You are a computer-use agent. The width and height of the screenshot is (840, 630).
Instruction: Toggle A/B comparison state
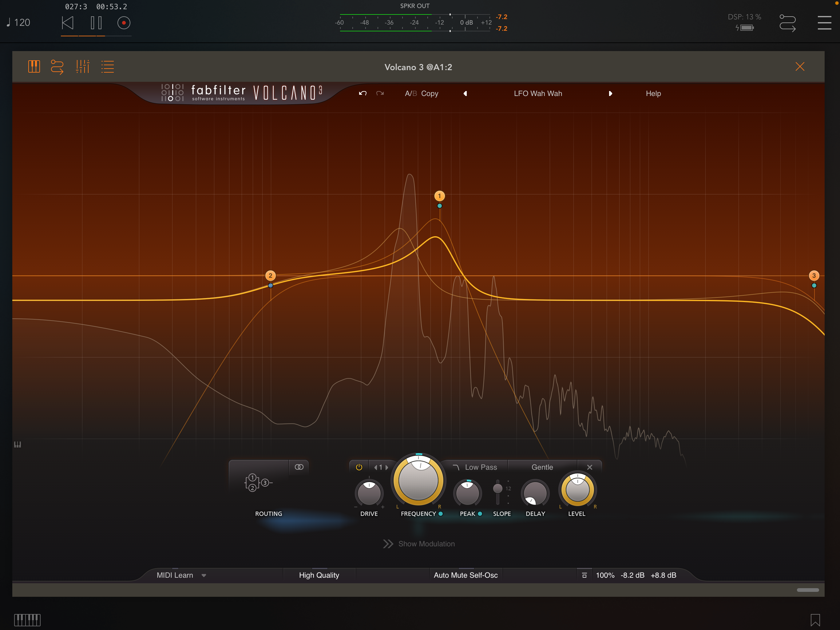click(410, 94)
